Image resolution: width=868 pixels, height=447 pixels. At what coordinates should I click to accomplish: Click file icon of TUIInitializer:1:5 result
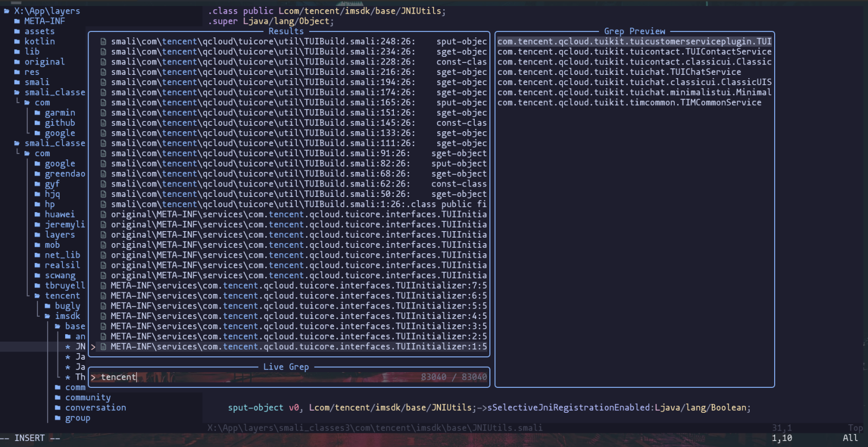[103, 347]
